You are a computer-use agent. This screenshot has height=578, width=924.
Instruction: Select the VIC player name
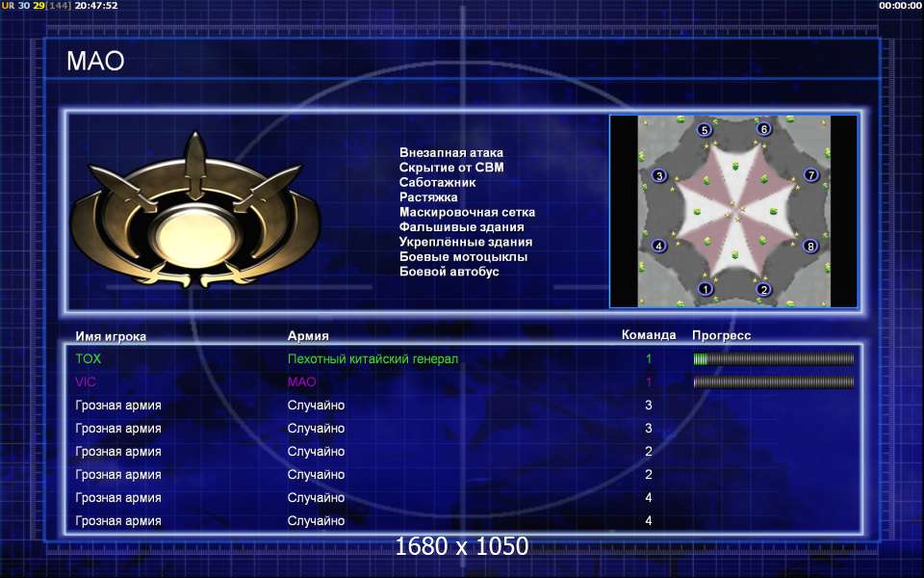pyautogui.click(x=87, y=382)
